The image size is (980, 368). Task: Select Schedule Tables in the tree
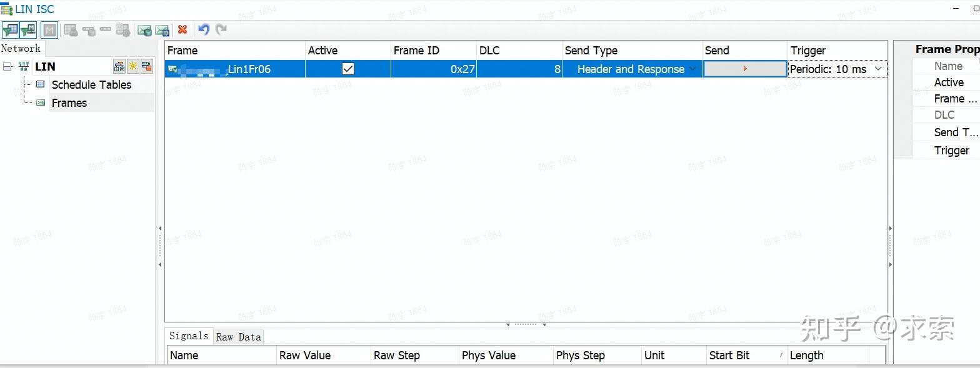coord(91,84)
